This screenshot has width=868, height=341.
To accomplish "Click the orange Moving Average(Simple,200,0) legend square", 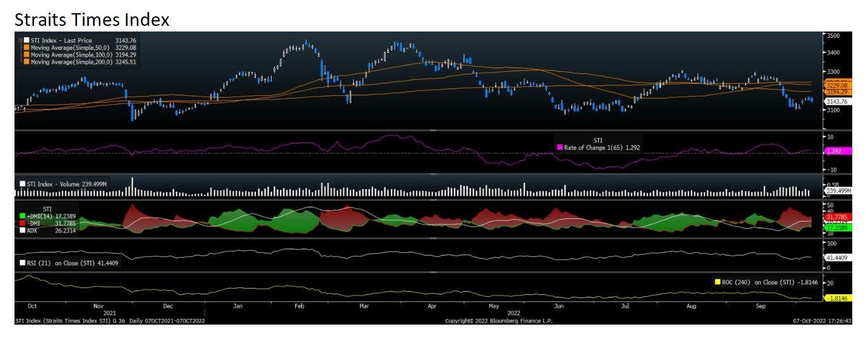I will coord(26,62).
